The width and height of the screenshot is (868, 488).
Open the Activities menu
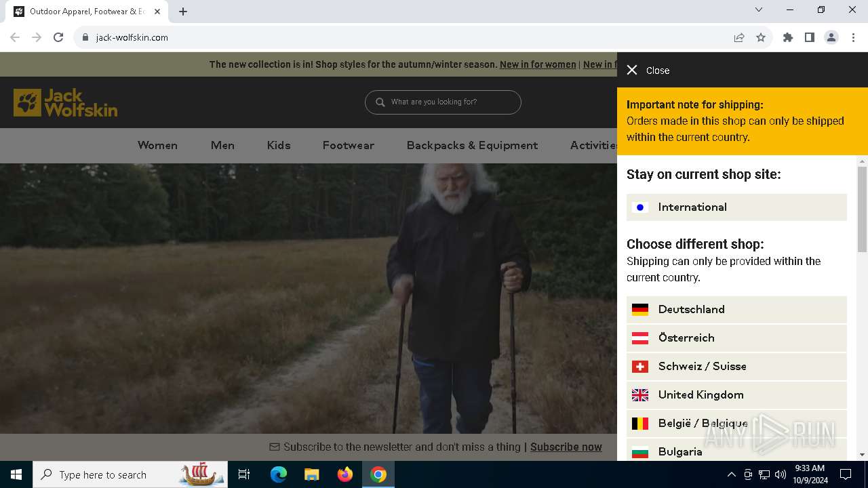[593, 145]
